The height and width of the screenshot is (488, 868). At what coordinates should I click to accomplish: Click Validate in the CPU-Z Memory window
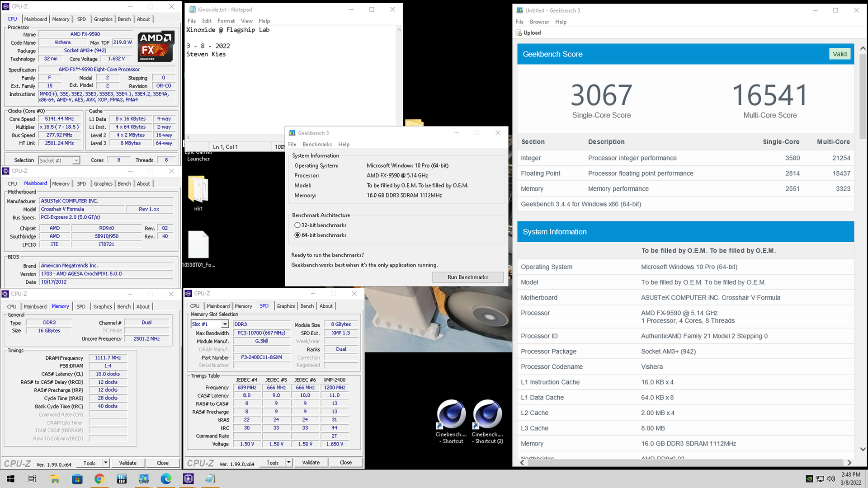(x=127, y=463)
